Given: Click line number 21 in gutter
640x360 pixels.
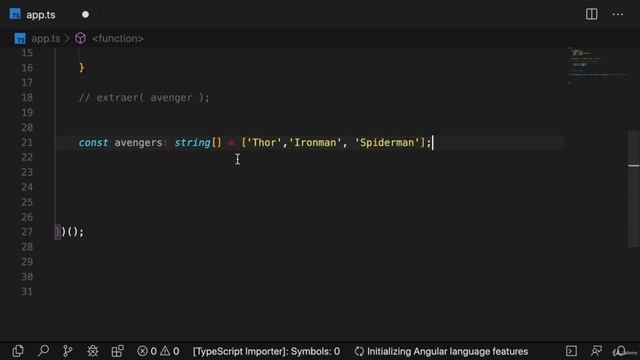Looking at the screenshot, I should (27, 142).
